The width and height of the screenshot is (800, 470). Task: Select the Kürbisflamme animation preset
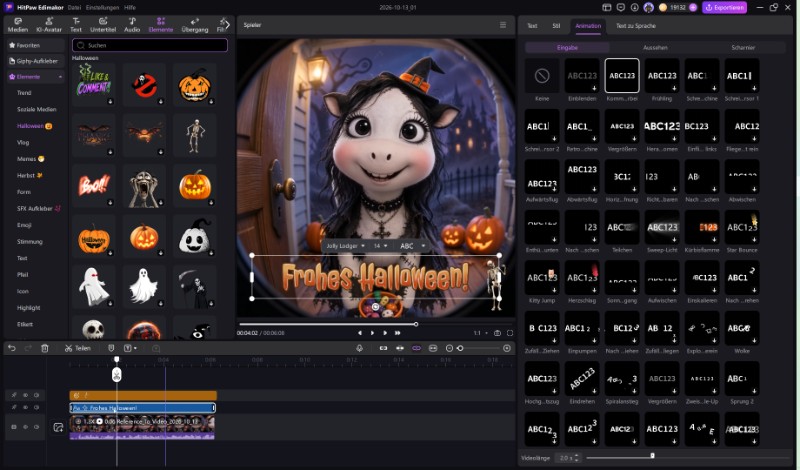702,228
